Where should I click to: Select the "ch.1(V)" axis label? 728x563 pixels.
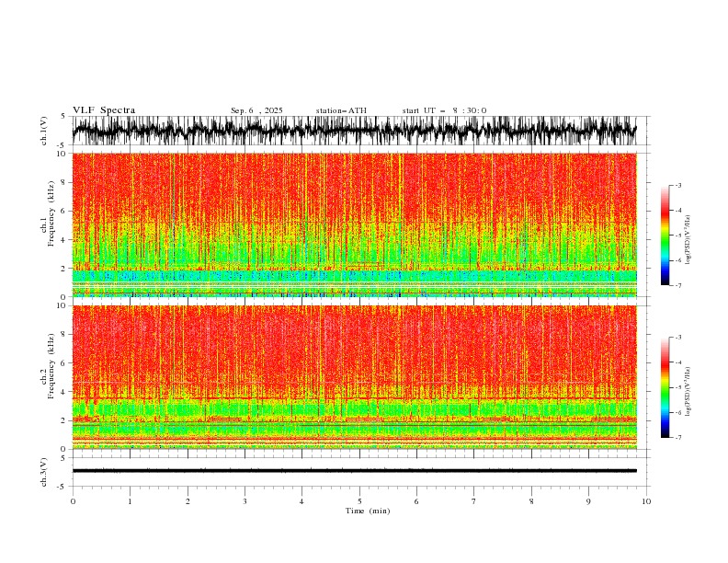pos(44,131)
